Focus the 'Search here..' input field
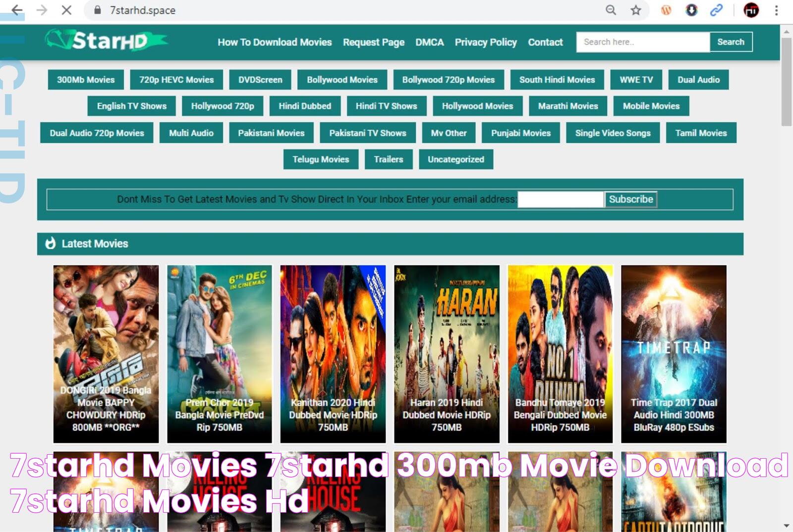The image size is (793, 532). pyautogui.click(x=643, y=42)
